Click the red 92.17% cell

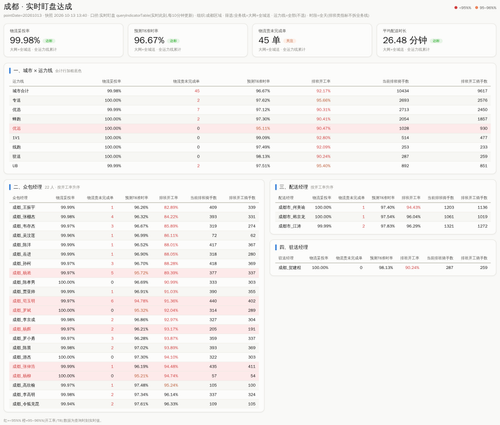pyautogui.click(x=323, y=91)
